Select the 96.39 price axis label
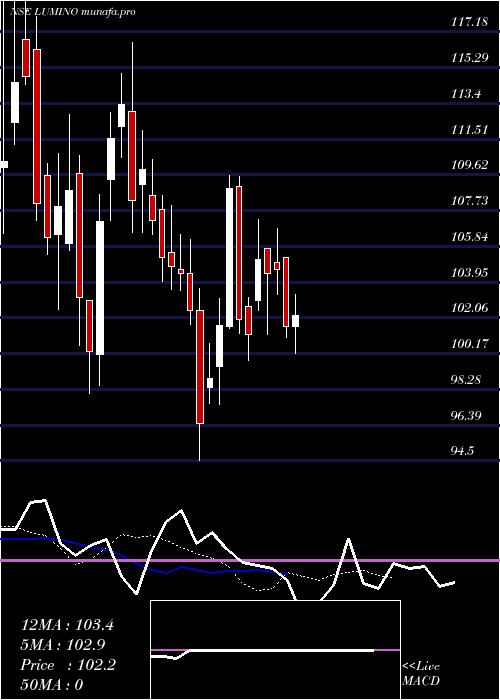The width and height of the screenshot is (500, 700). pyautogui.click(x=466, y=415)
